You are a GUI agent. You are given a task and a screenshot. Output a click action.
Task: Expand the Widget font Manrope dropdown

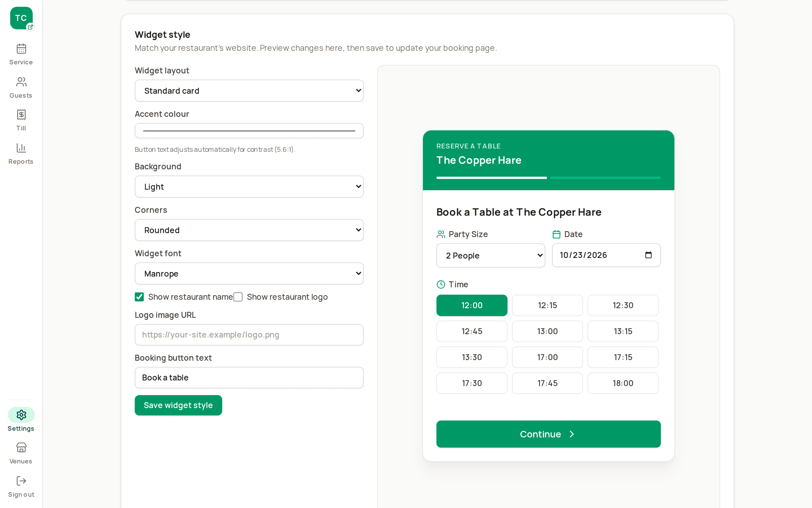(249, 273)
